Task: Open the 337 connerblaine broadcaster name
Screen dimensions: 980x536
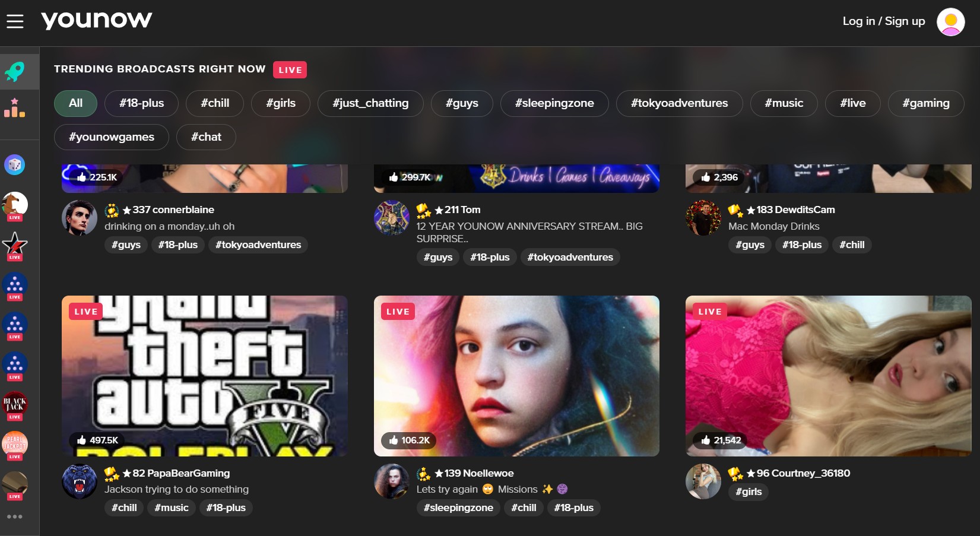Action: click(168, 210)
